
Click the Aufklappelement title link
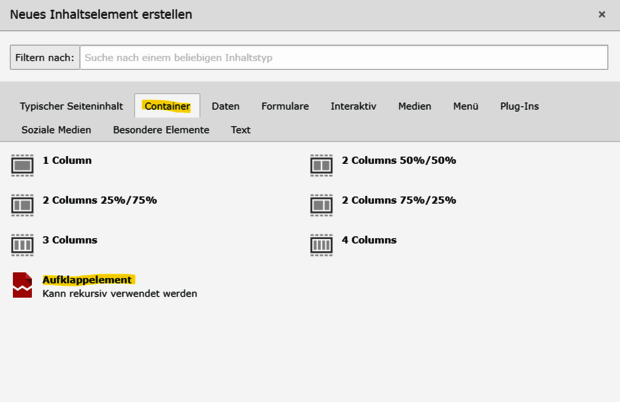pyautogui.click(x=88, y=280)
